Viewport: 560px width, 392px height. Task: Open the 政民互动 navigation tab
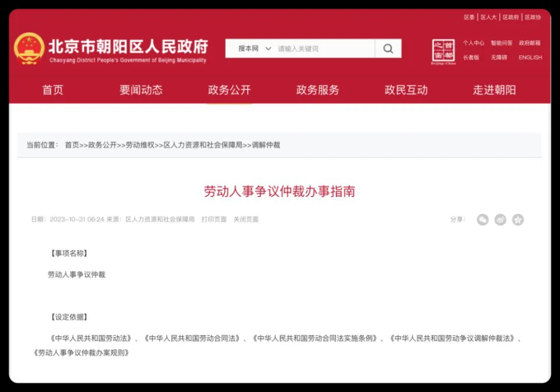click(x=406, y=90)
